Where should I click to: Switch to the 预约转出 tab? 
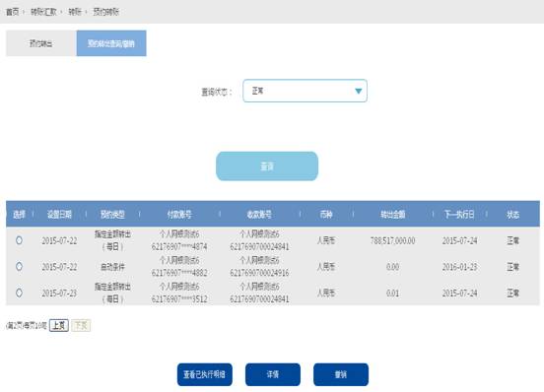41,43
